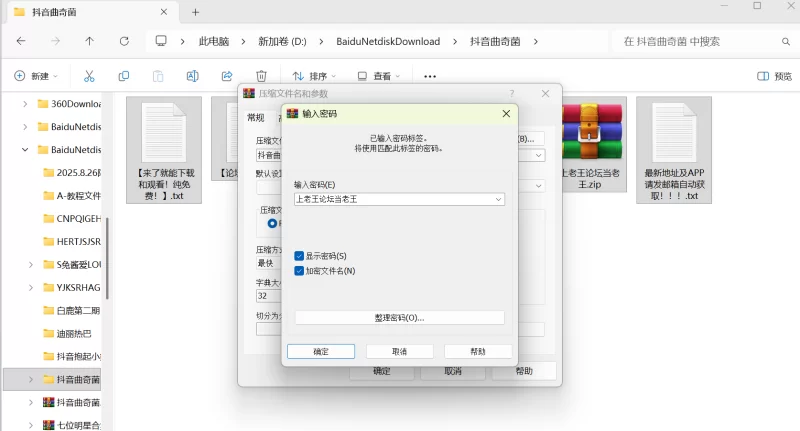Open a new Explorer tab

pyautogui.click(x=195, y=12)
